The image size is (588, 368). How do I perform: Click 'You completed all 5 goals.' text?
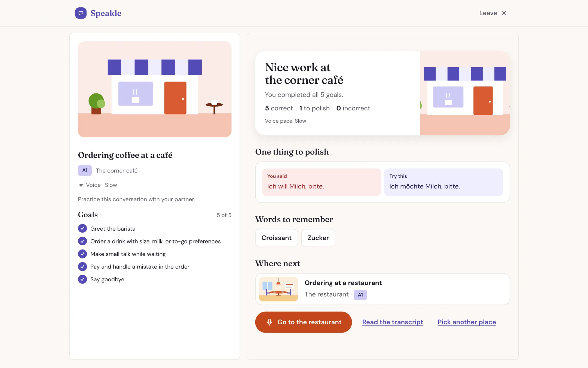click(304, 95)
